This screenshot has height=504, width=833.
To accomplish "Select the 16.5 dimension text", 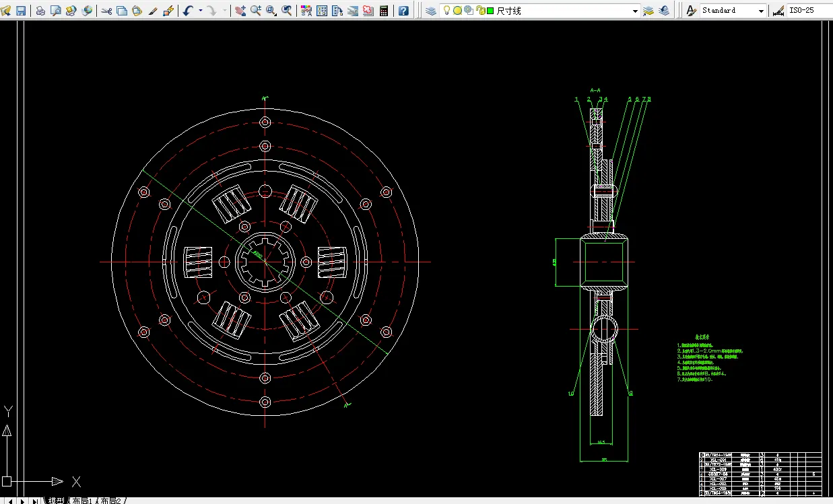I will click(x=603, y=442).
